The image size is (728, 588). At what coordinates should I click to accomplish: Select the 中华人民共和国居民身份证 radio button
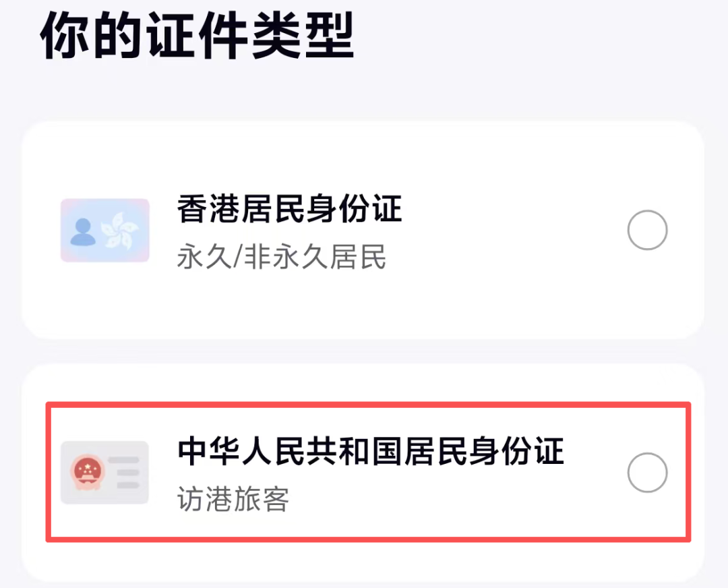click(647, 473)
